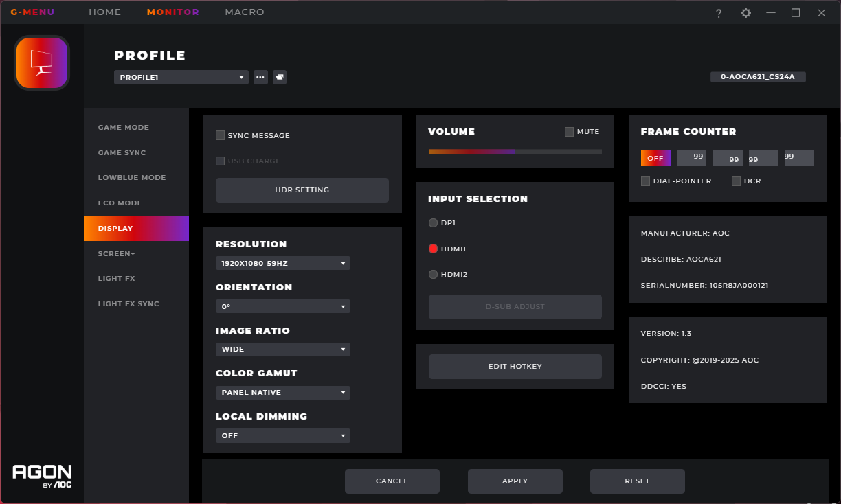Minimize the G-Menu window
Screen dimensions: 841x504
771,12
